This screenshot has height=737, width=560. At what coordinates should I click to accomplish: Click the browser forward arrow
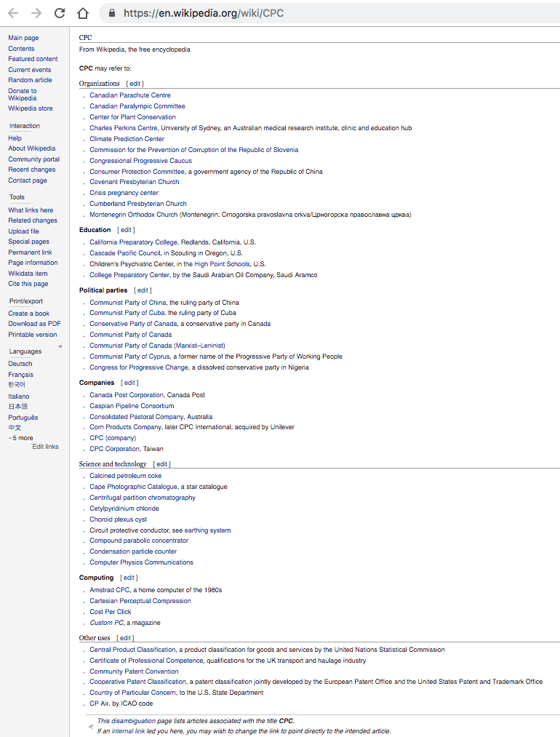click(36, 13)
